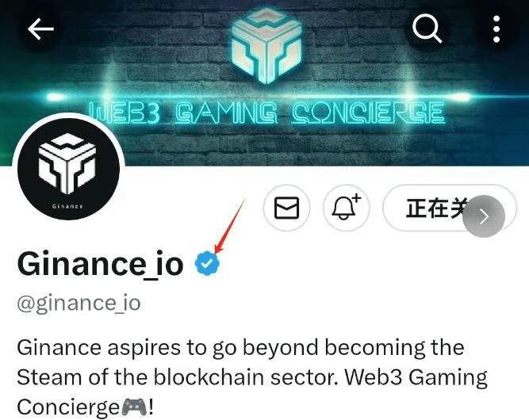Click the game controller emoji in bio
The image size is (529, 420).
(134, 407)
